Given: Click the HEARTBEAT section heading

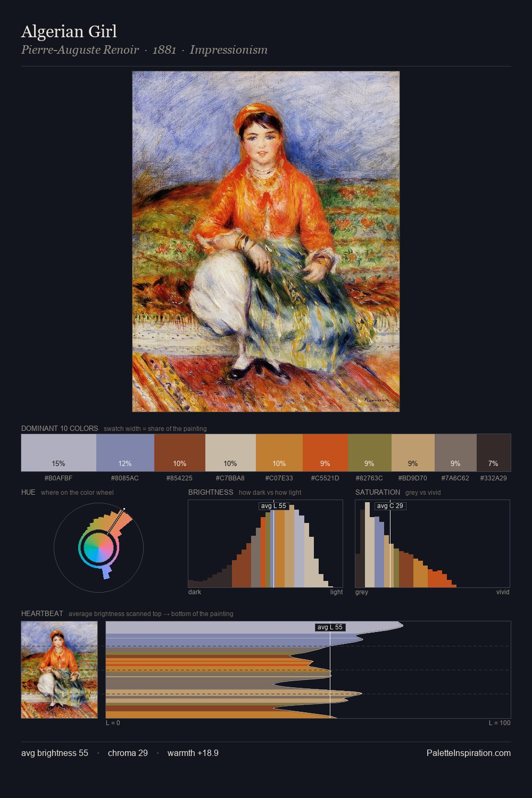Looking at the screenshot, I should click(x=42, y=613).
